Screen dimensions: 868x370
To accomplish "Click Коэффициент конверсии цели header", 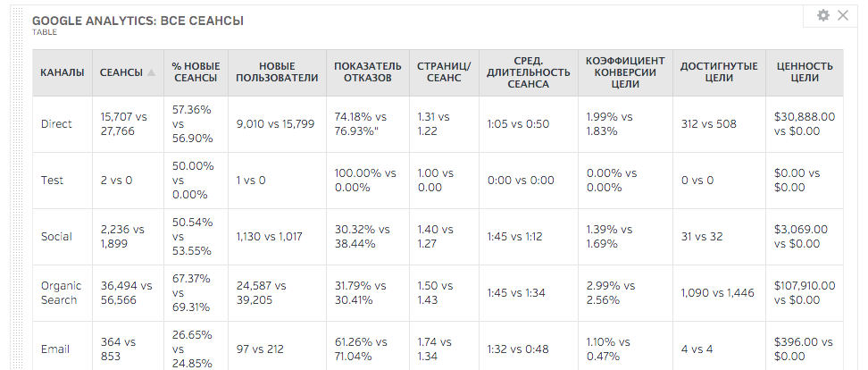I will 622,72.
